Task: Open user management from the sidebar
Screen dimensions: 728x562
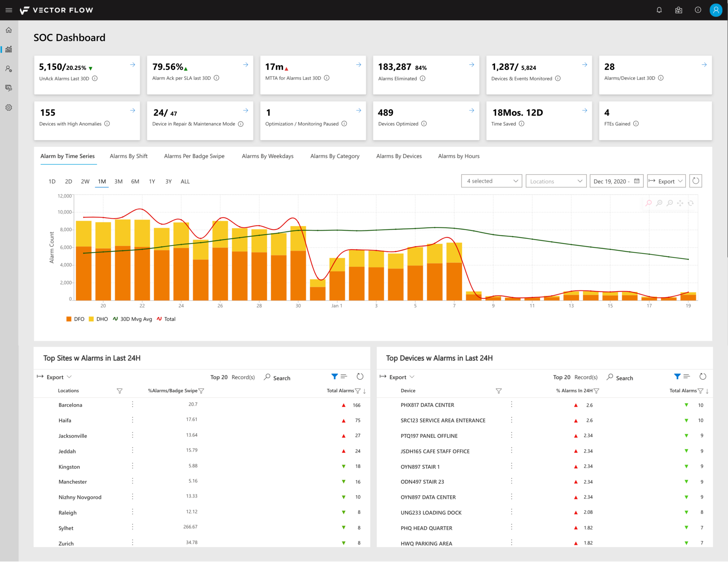Action: [9, 69]
